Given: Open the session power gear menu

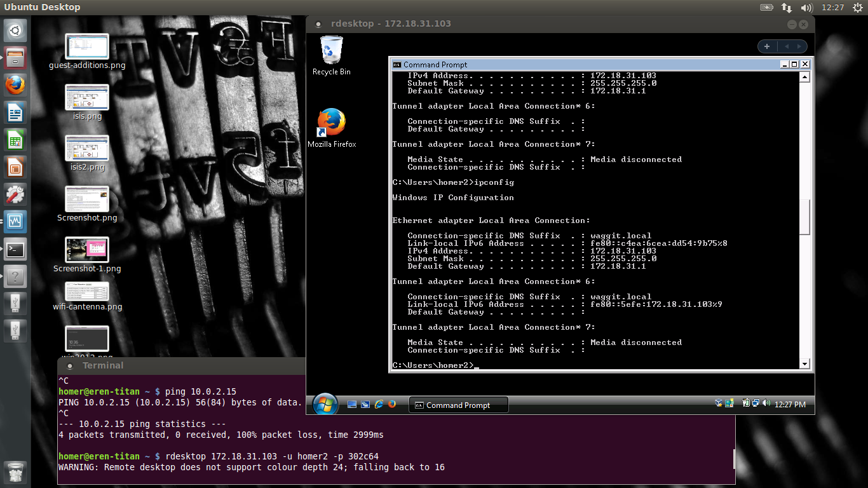Looking at the screenshot, I should click(x=858, y=7).
